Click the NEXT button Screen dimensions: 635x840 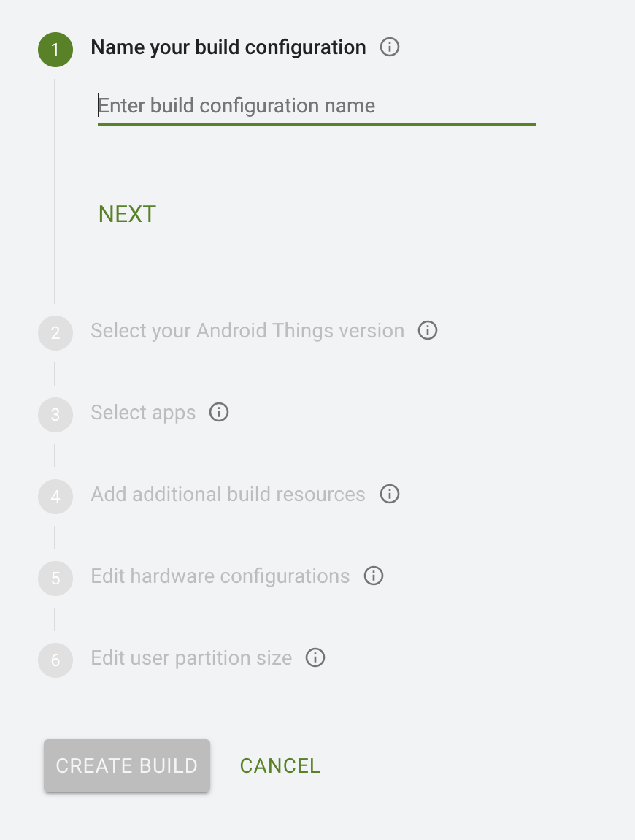click(x=128, y=214)
